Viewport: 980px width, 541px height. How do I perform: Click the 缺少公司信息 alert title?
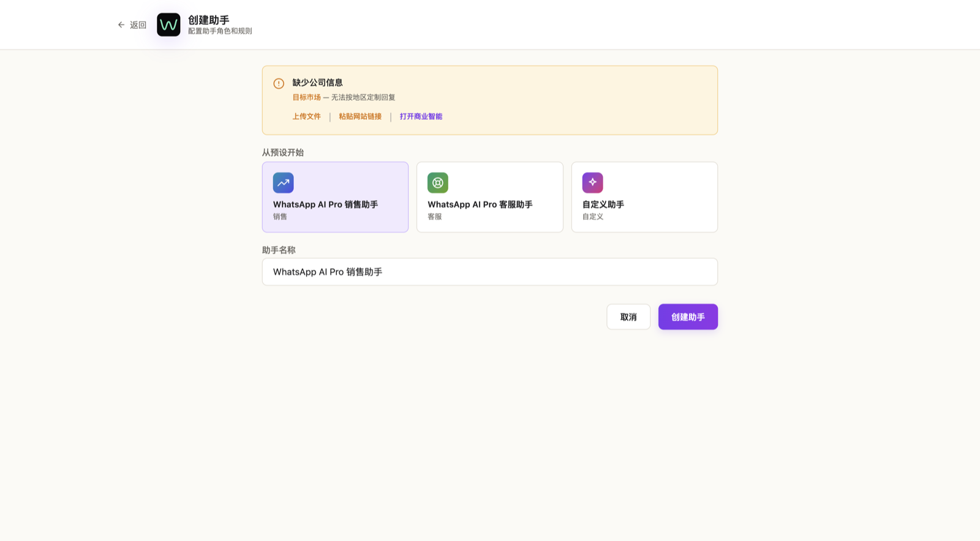[x=317, y=83]
